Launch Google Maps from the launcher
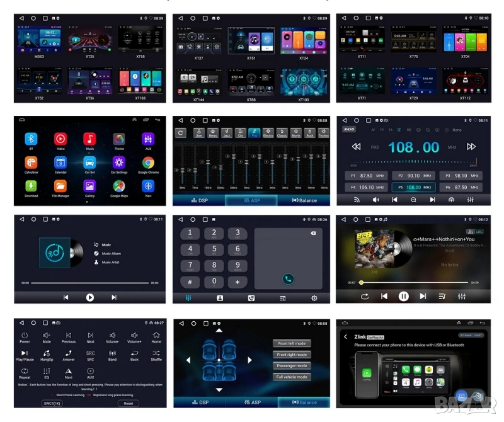Viewport: 504px width, 422px height. (119, 186)
